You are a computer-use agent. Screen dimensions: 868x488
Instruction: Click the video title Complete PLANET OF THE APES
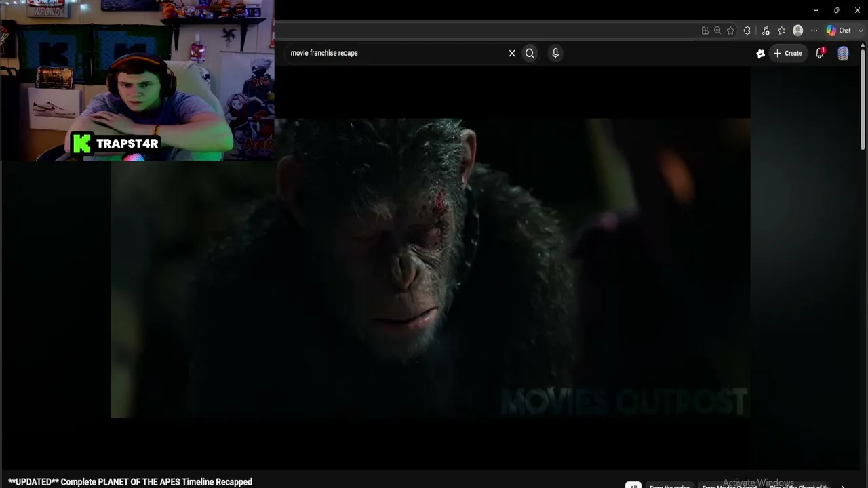[x=130, y=482]
